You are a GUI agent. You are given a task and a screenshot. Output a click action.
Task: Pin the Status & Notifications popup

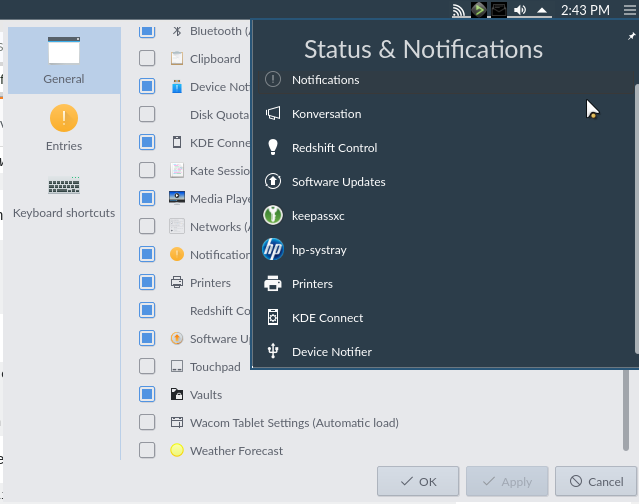coord(631,36)
